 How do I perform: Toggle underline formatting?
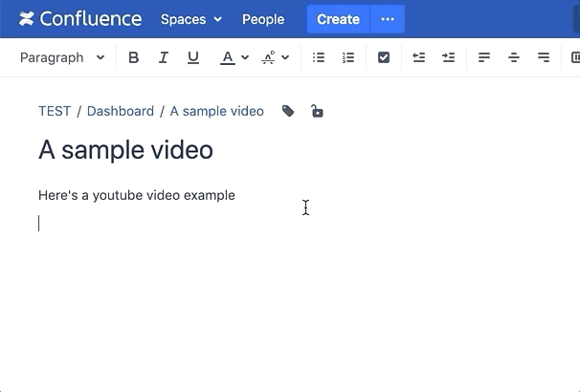coord(193,57)
